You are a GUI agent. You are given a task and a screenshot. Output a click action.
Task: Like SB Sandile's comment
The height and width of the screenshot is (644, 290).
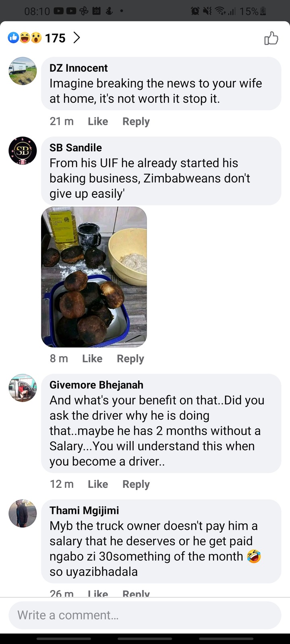point(92,358)
